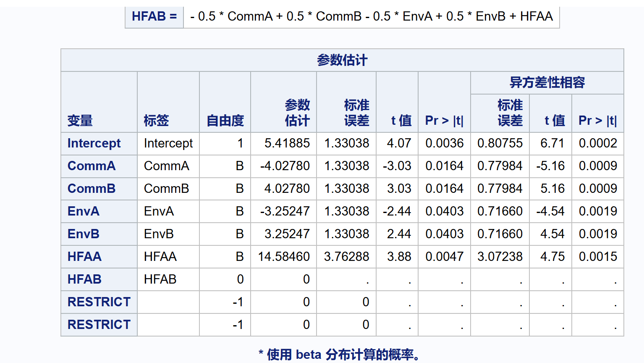Click the 参数估计 table title
This screenshot has height=363, width=644.
tap(342, 60)
